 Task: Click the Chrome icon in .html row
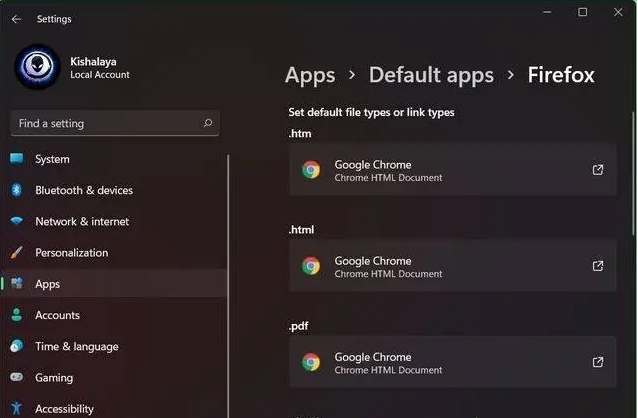tap(311, 266)
